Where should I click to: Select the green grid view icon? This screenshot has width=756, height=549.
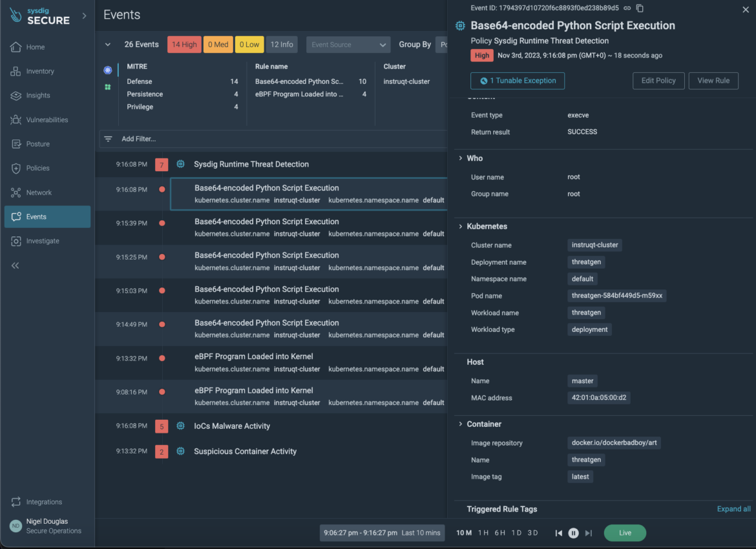(x=107, y=87)
